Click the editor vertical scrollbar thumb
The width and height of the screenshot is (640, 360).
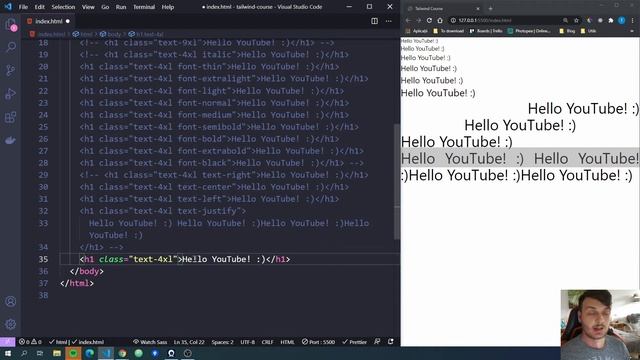(396, 182)
